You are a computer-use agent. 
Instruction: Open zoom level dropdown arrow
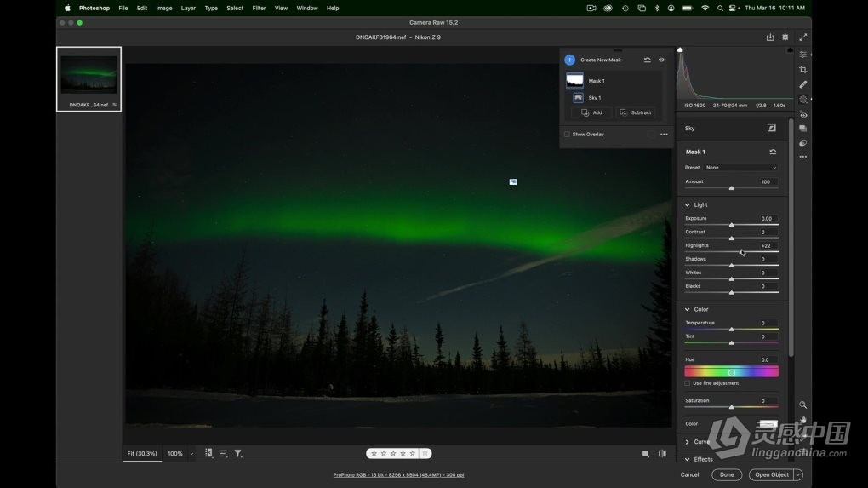[x=192, y=454]
